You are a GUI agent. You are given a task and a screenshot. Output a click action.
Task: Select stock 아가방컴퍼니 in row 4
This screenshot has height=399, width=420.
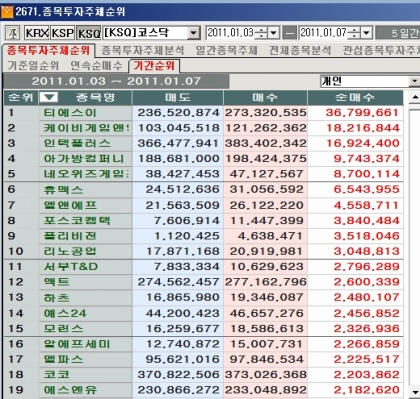(84, 159)
